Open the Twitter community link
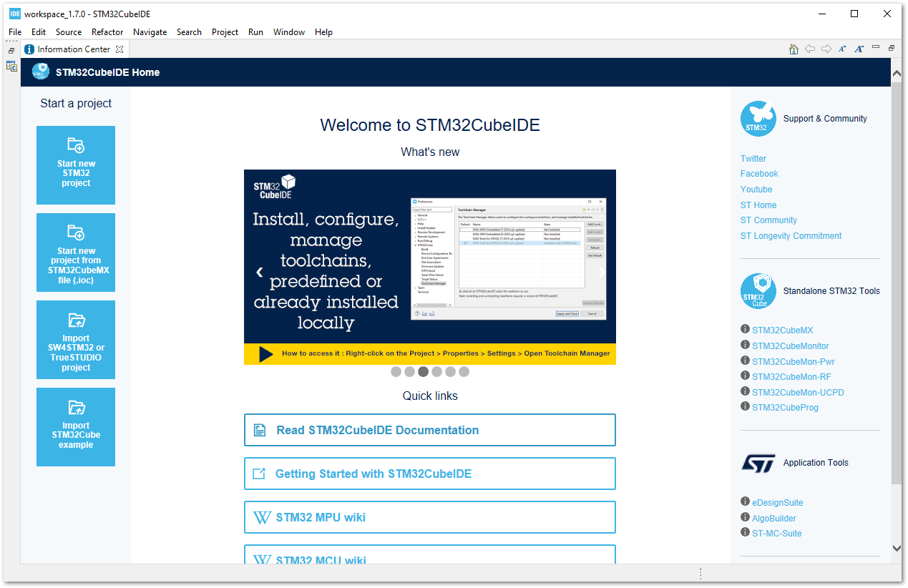 (x=753, y=159)
